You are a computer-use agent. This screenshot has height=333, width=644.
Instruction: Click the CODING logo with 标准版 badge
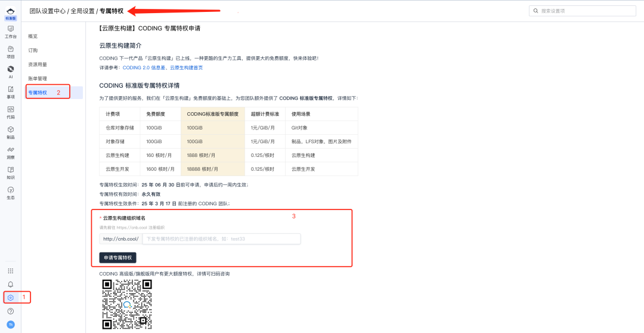point(11,14)
